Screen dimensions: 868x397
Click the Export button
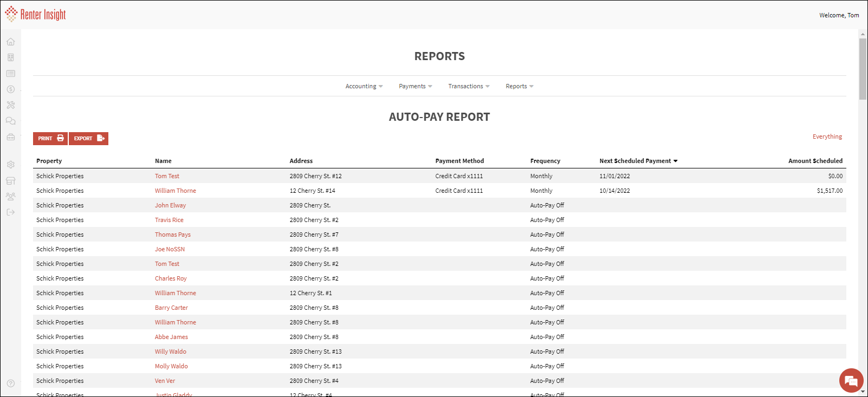[x=88, y=139]
